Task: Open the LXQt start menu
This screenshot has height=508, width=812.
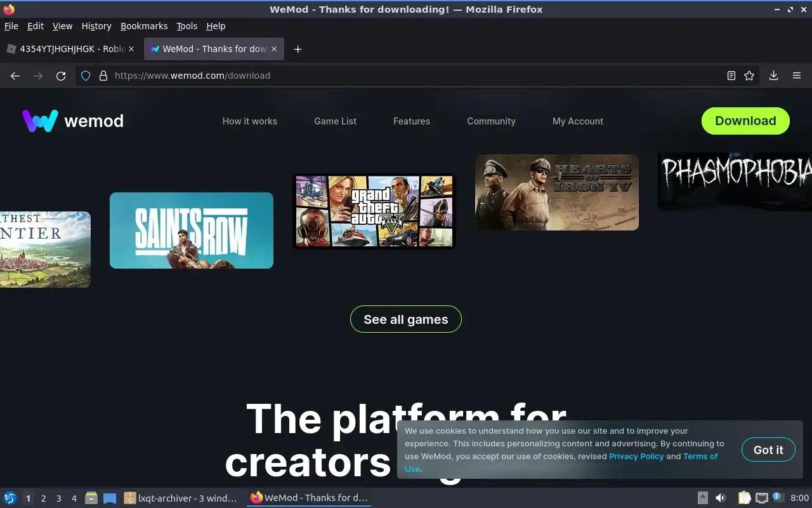Action: coord(10,498)
